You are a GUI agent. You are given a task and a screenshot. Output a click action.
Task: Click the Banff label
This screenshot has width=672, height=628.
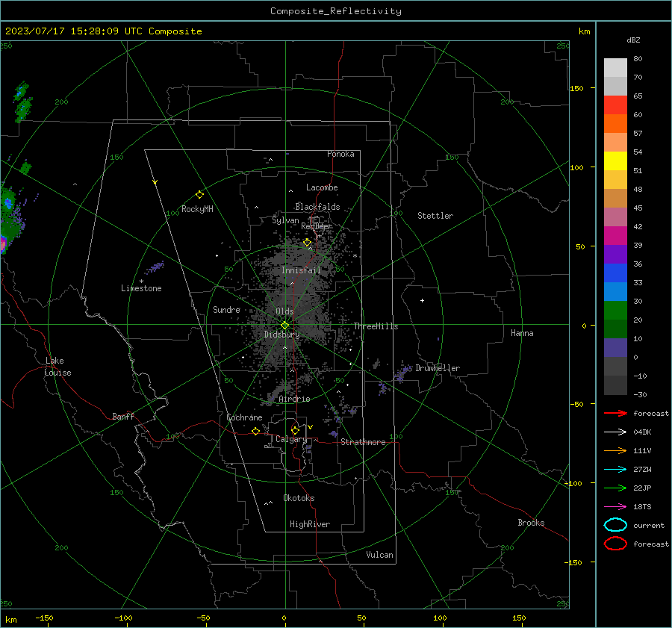[123, 416]
